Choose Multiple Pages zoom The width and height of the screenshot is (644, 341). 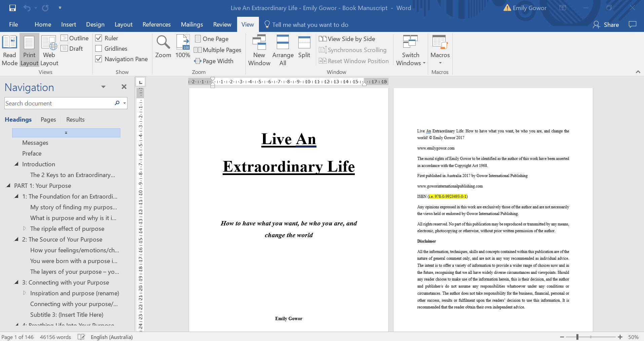pyautogui.click(x=218, y=50)
